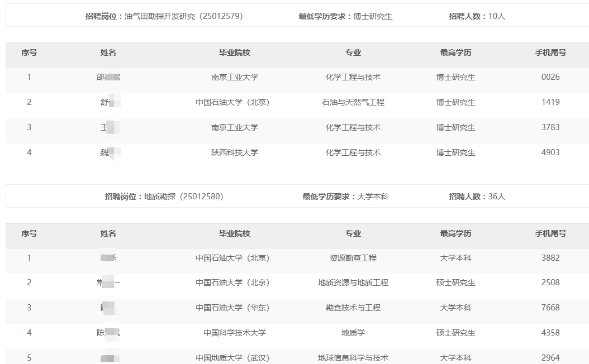
Task: Click the 资源勘查工程 major cell
Action: 353,258
